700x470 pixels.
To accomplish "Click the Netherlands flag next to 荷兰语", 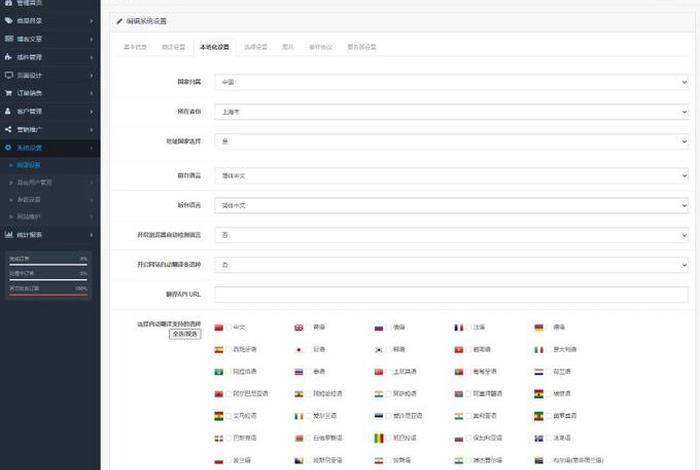I will [539, 372].
